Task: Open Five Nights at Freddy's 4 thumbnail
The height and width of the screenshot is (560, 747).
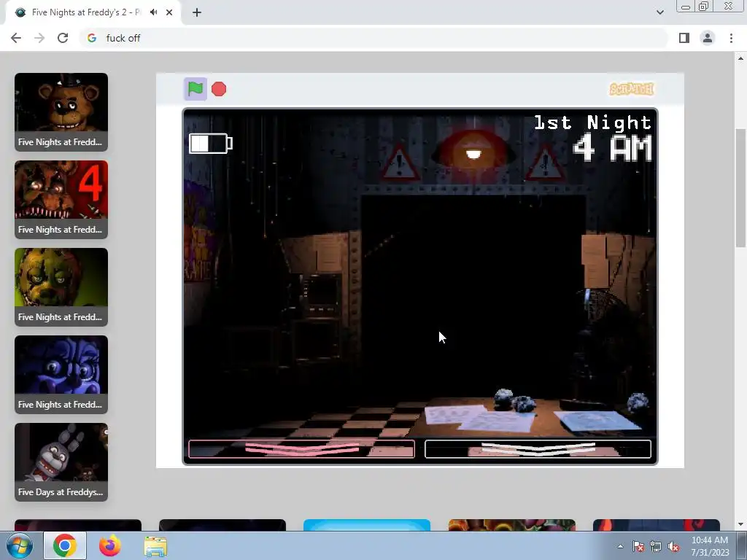Action: 61,200
